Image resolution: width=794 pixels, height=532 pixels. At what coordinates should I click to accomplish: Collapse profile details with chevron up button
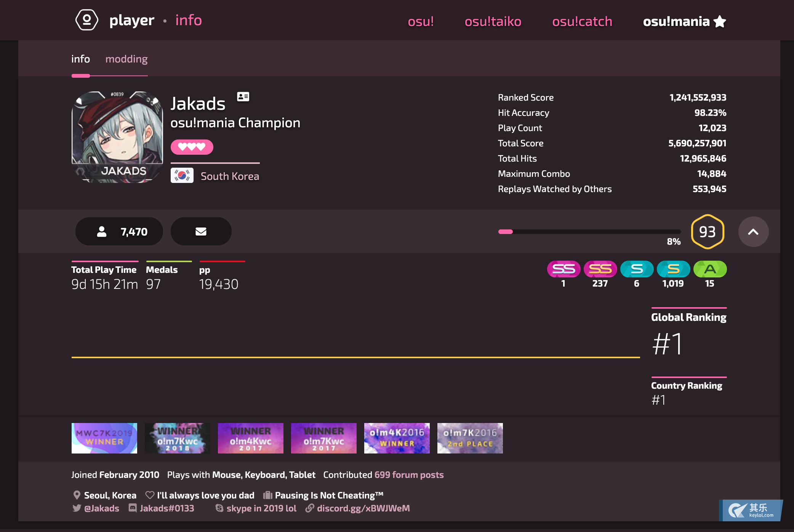tap(753, 232)
